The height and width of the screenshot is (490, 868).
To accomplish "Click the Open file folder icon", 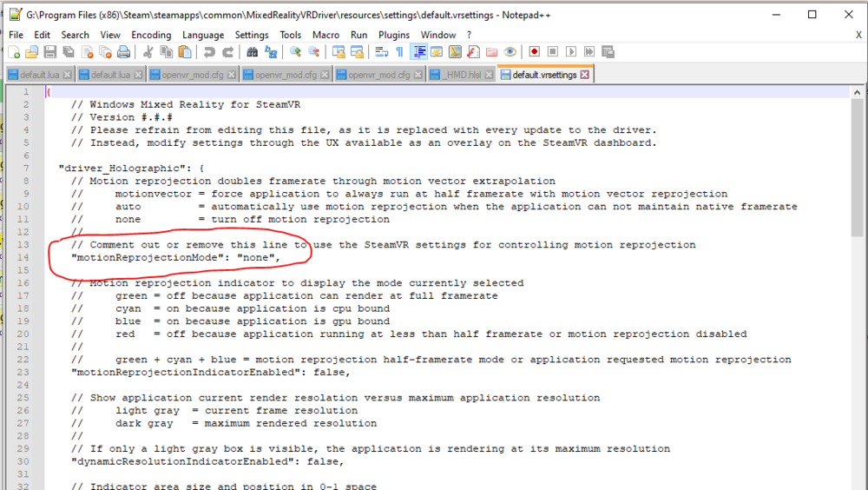I will (32, 52).
